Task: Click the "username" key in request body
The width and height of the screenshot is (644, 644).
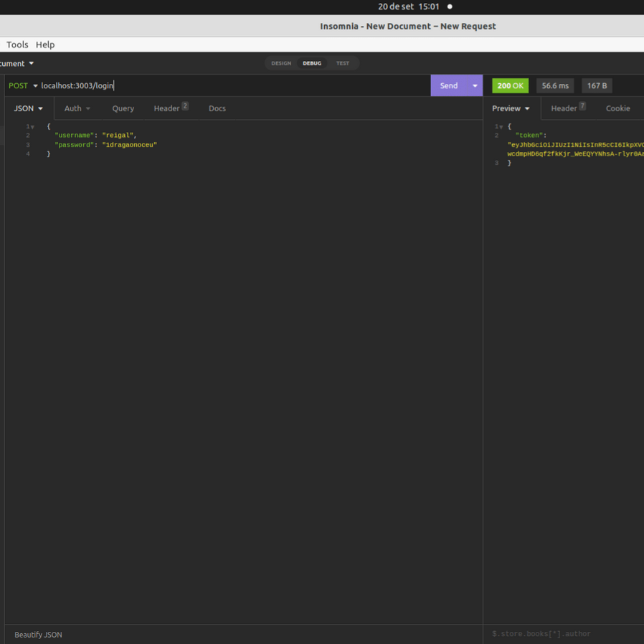Action: (x=75, y=136)
